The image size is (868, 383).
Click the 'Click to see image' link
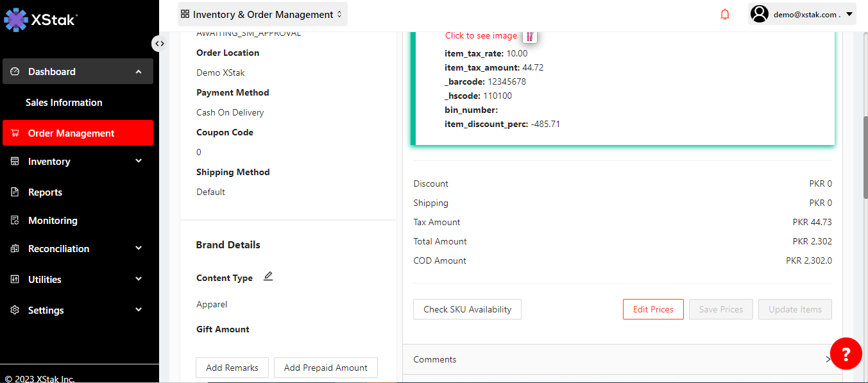click(481, 36)
